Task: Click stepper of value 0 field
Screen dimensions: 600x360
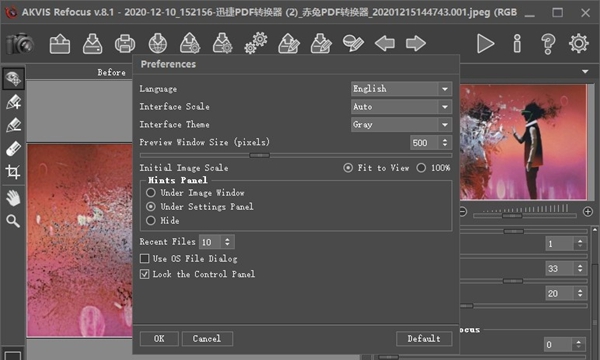Action: pos(579,344)
